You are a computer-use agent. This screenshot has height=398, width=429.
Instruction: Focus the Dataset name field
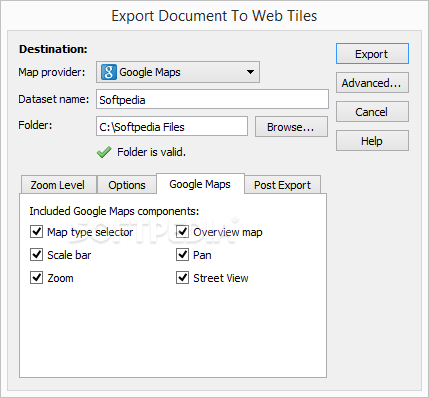click(212, 99)
